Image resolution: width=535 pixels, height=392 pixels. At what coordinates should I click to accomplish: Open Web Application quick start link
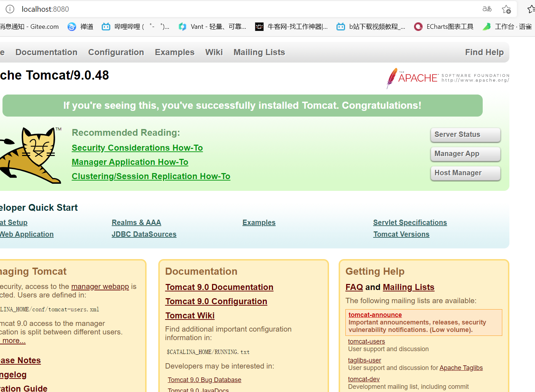tap(27, 234)
